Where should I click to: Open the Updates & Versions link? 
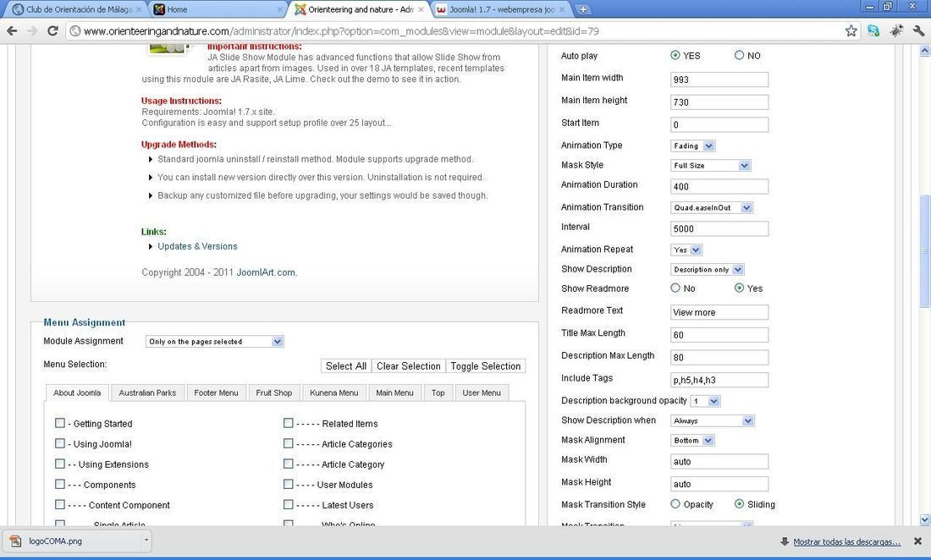(x=198, y=246)
